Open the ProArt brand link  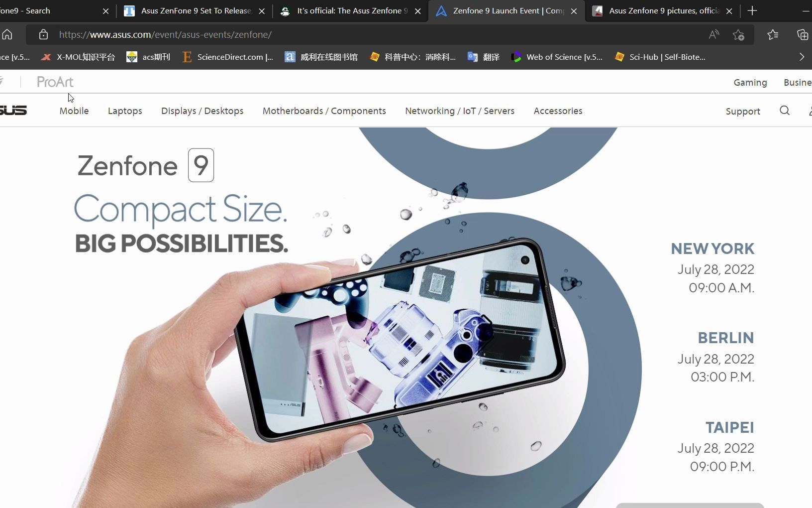point(55,82)
